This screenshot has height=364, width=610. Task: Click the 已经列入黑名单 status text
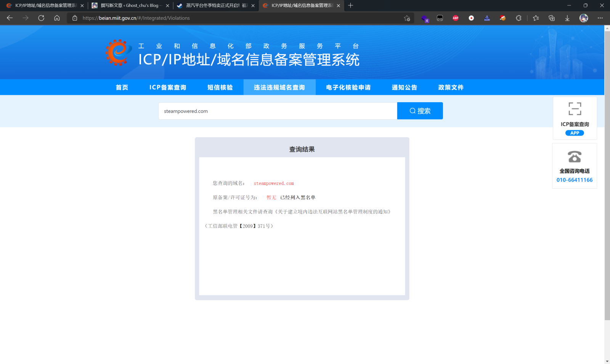(298, 197)
